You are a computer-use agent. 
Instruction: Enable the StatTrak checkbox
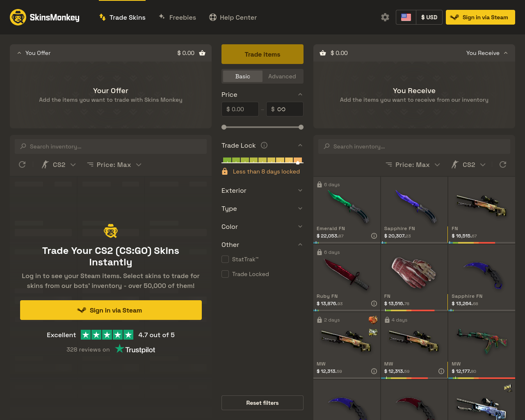225,259
